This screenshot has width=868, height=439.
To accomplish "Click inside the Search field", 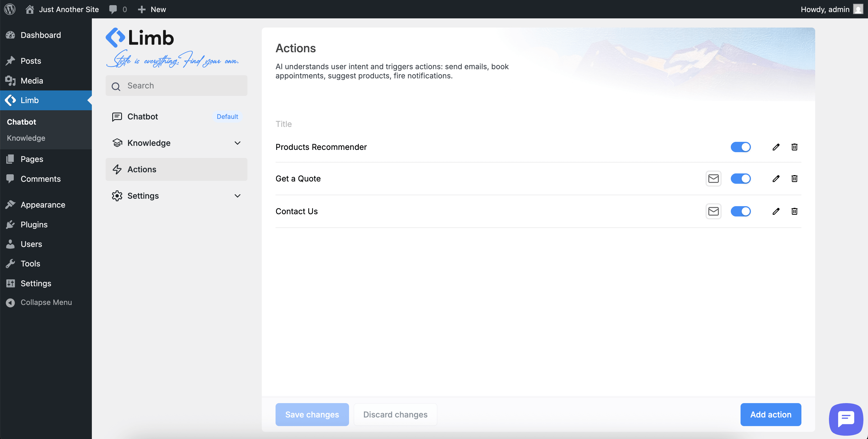I will pyautogui.click(x=177, y=85).
